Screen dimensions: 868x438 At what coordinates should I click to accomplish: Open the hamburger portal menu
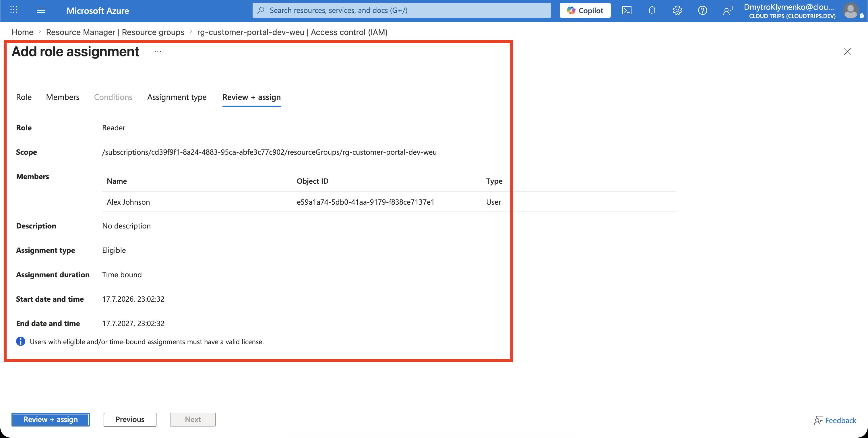41,10
